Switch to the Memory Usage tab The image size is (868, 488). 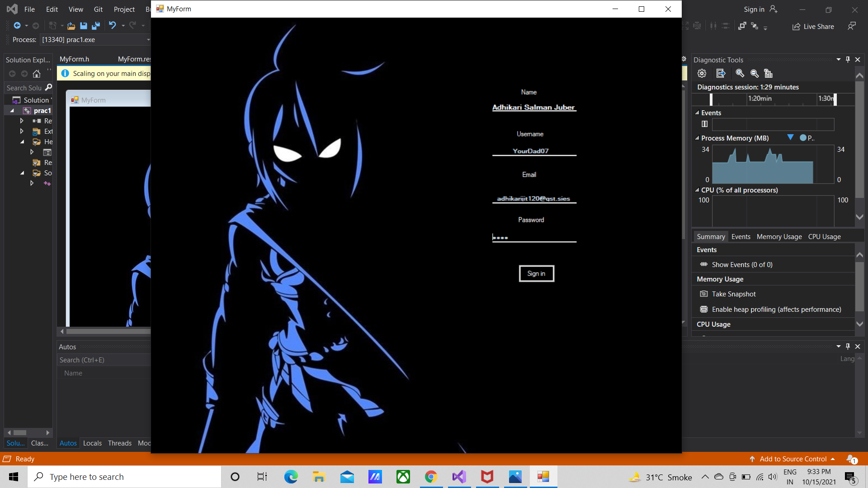778,236
